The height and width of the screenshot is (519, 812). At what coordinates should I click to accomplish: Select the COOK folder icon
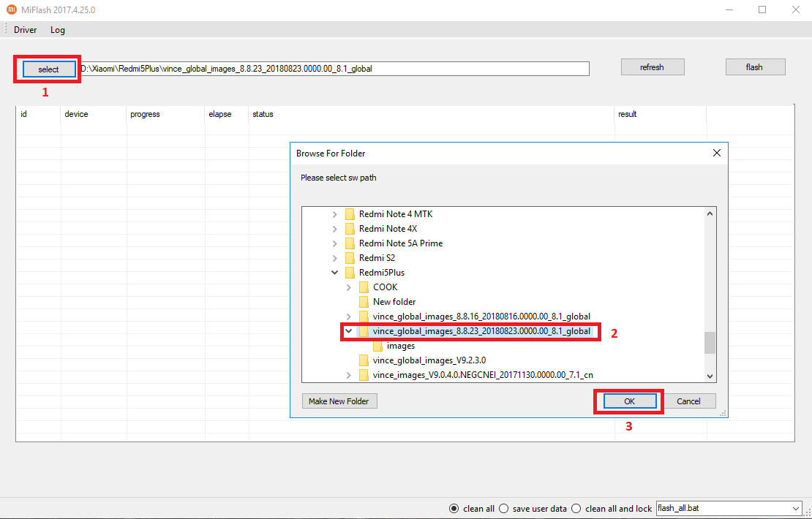(364, 287)
